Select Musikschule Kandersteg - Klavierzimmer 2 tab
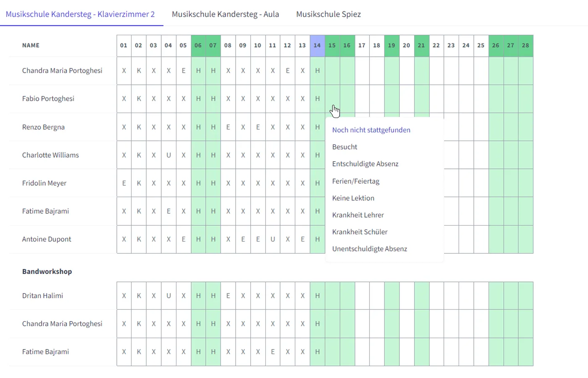 (80, 14)
